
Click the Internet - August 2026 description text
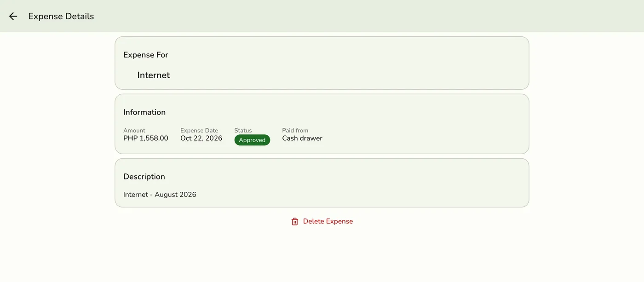point(160,195)
